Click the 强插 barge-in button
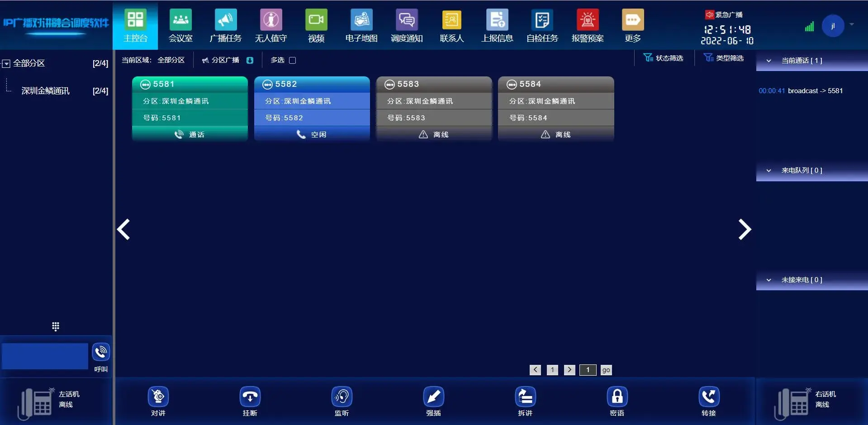This screenshot has width=868, height=425. [434, 401]
